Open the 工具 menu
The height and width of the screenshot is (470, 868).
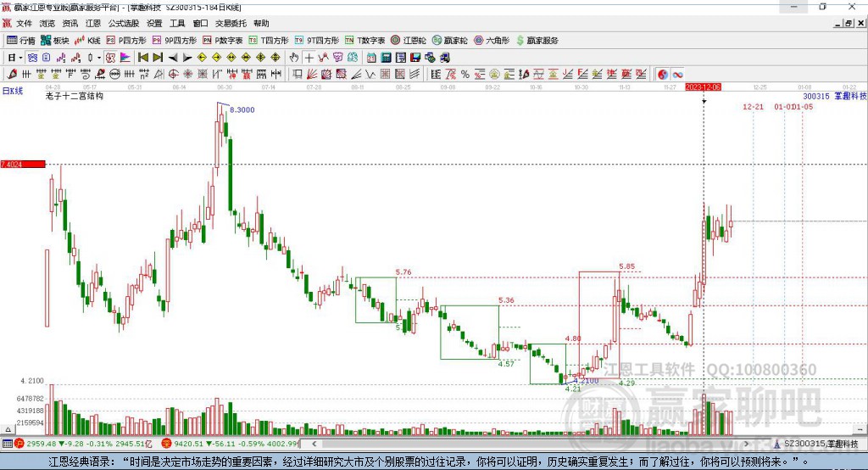177,23
